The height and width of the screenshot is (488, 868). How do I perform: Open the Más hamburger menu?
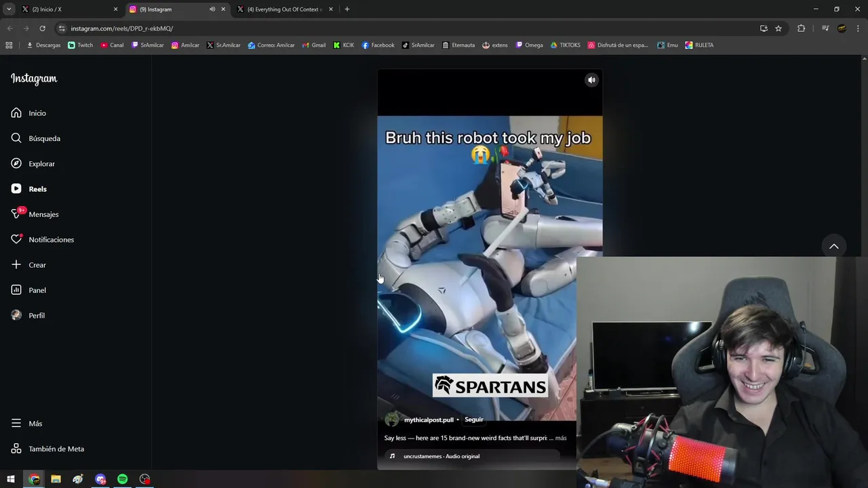coord(26,424)
